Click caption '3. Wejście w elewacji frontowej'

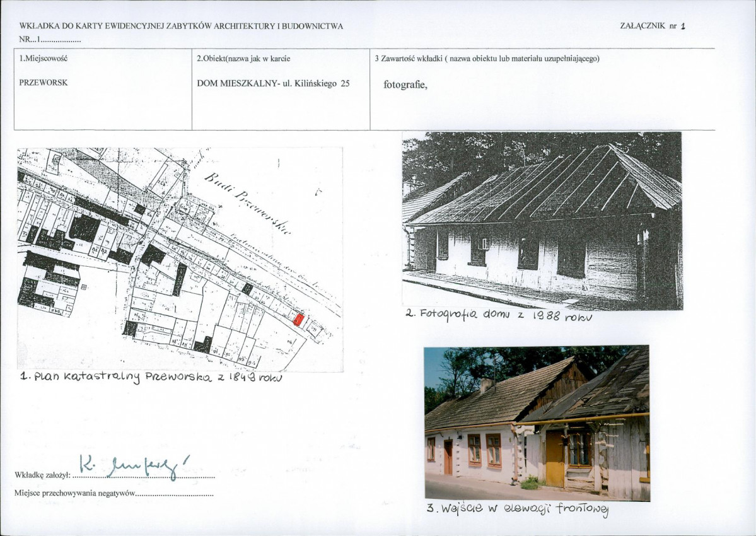518,508
